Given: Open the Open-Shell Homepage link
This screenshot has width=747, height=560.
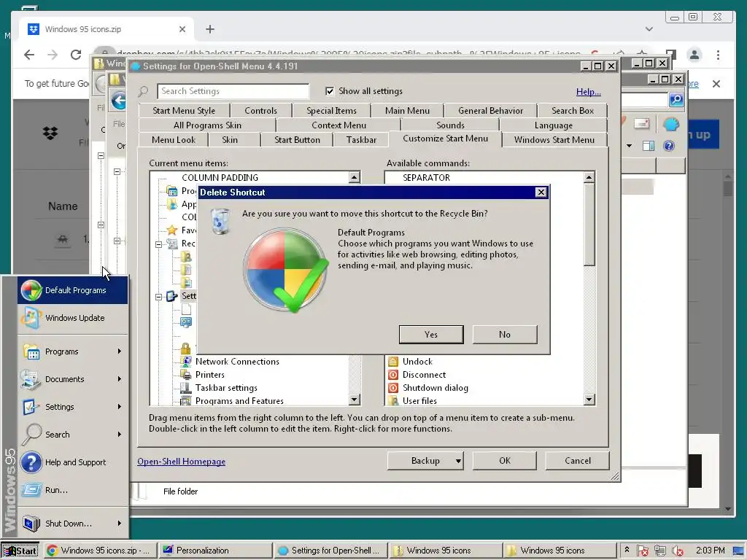Looking at the screenshot, I should coord(181,462).
